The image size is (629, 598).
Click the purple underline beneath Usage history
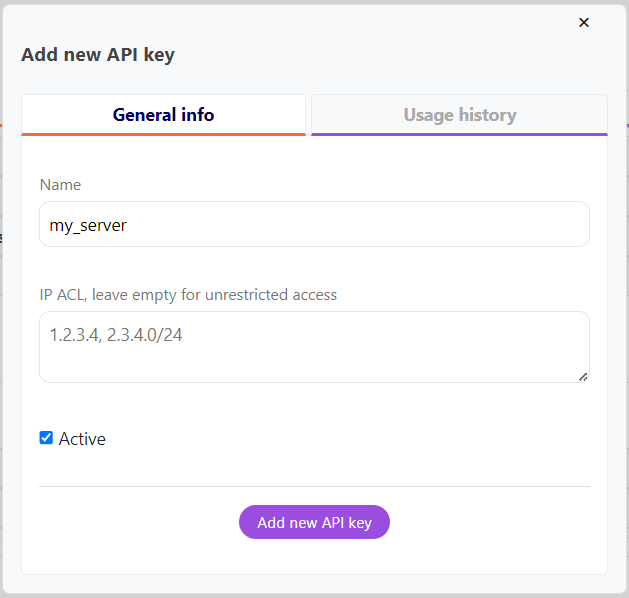point(459,134)
